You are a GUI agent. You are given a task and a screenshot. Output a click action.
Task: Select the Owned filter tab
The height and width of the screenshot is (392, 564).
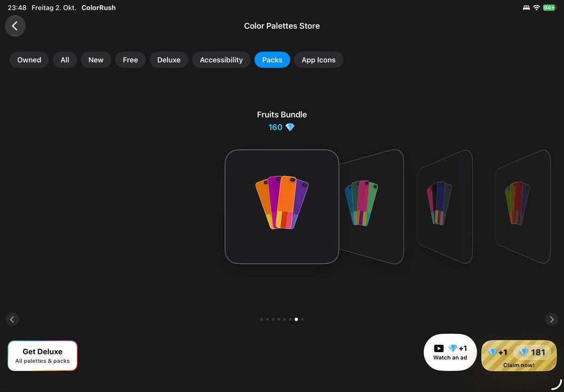[x=29, y=60]
